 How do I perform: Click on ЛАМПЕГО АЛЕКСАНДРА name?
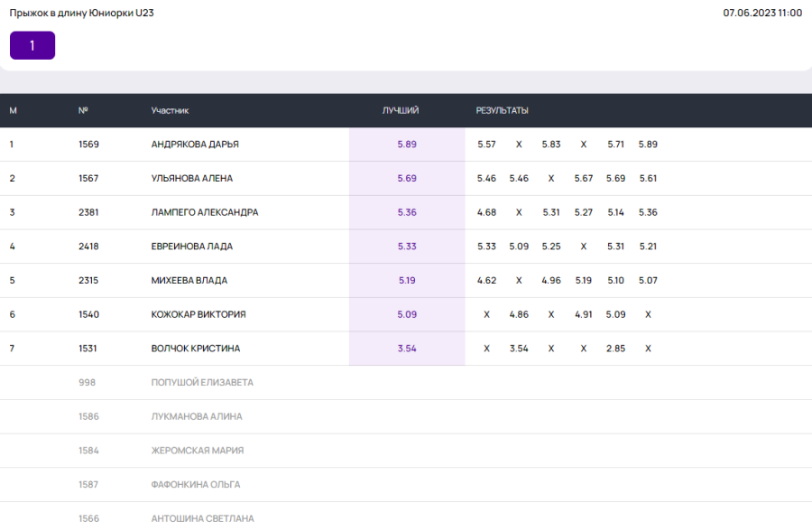click(205, 212)
